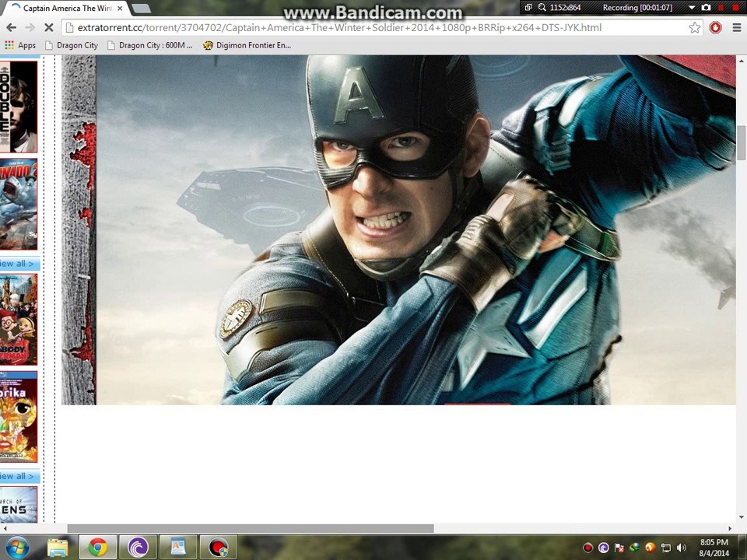Open the Paprika movie thumbnail

pos(19,417)
